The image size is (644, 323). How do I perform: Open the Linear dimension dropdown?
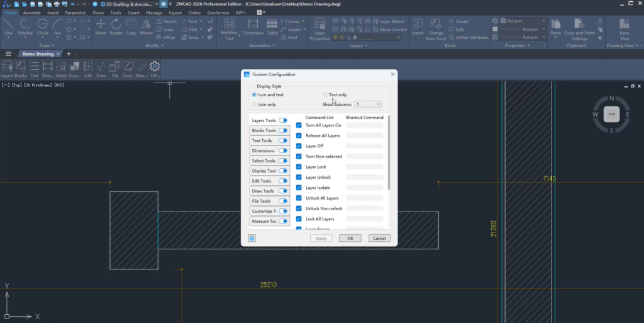pos(304,21)
